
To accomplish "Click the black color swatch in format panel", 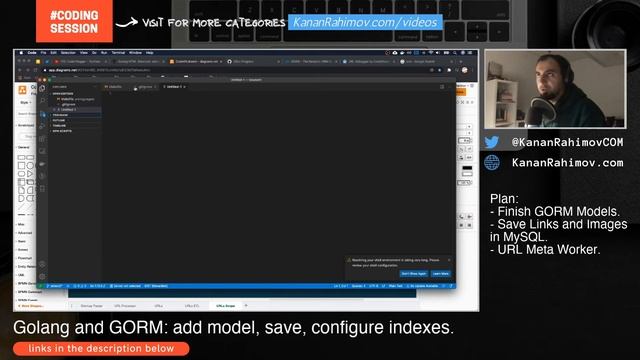I will coord(467,168).
